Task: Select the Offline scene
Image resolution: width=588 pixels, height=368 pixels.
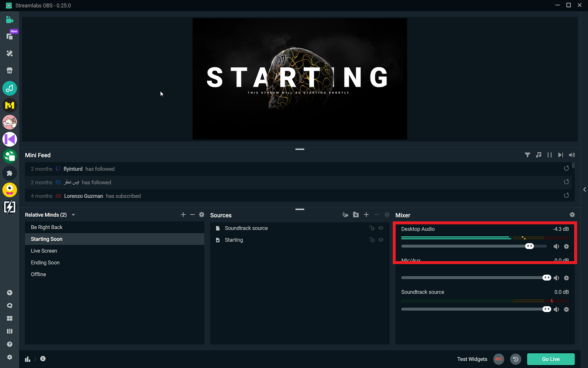Action: [115, 274]
